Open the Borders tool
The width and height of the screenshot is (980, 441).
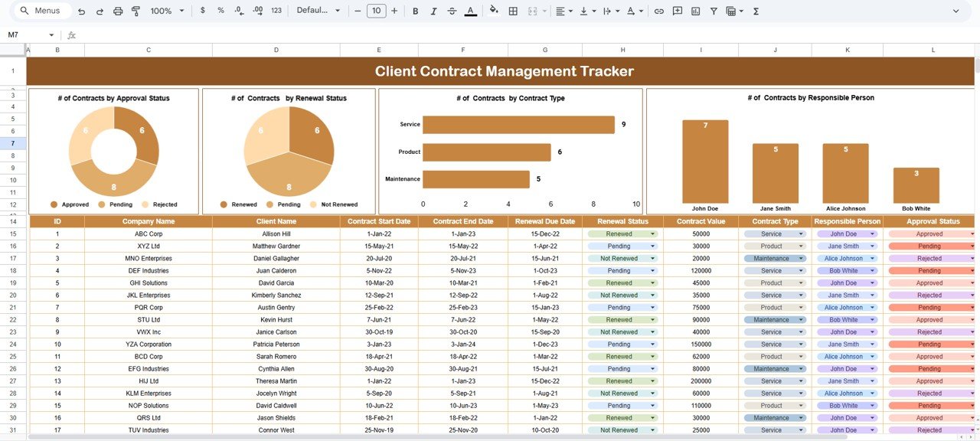pyautogui.click(x=513, y=11)
